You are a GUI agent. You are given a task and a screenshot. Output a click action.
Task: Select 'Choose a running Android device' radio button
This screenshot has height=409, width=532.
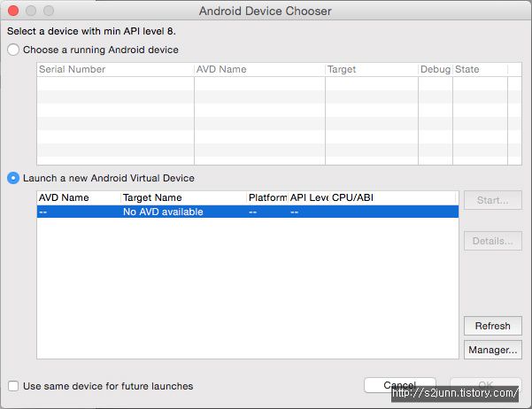click(13, 50)
